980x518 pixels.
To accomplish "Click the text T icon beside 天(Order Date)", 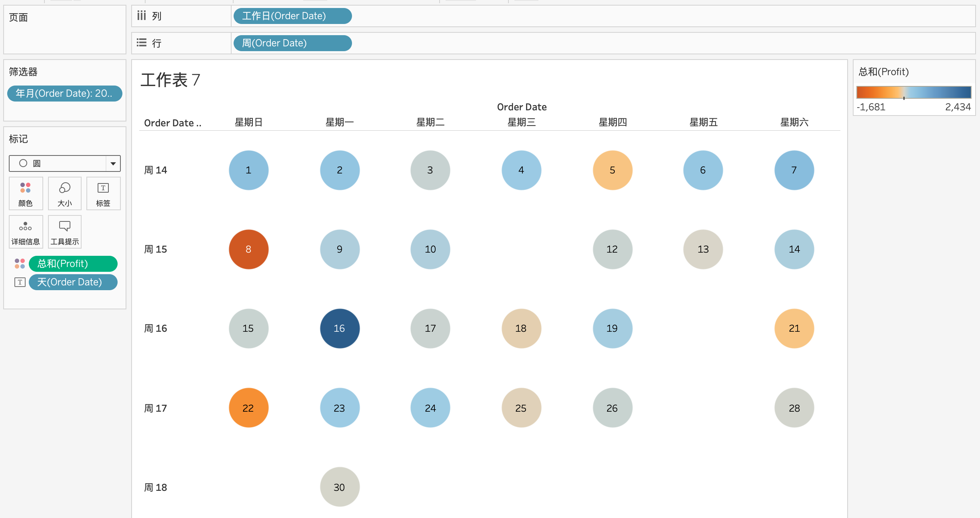I will (x=20, y=282).
